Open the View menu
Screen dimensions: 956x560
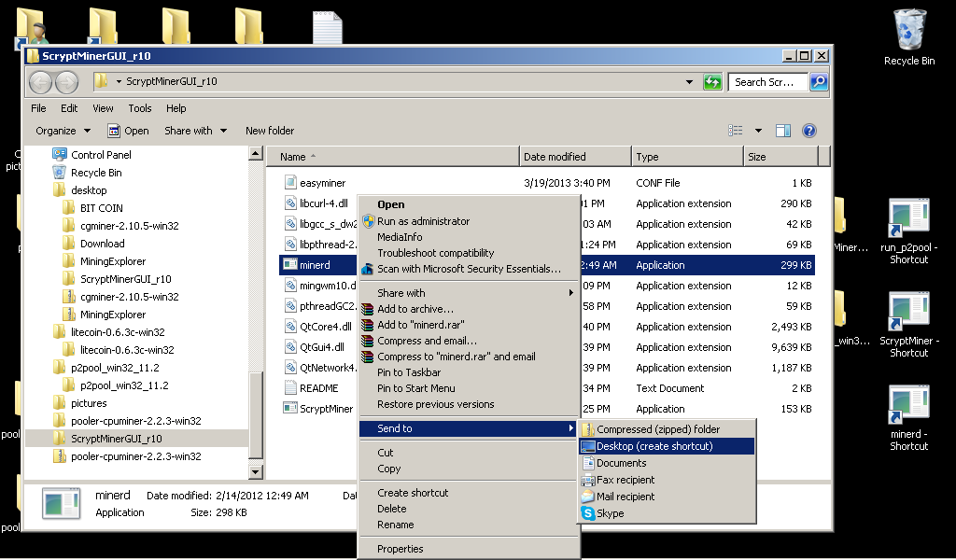tap(103, 108)
